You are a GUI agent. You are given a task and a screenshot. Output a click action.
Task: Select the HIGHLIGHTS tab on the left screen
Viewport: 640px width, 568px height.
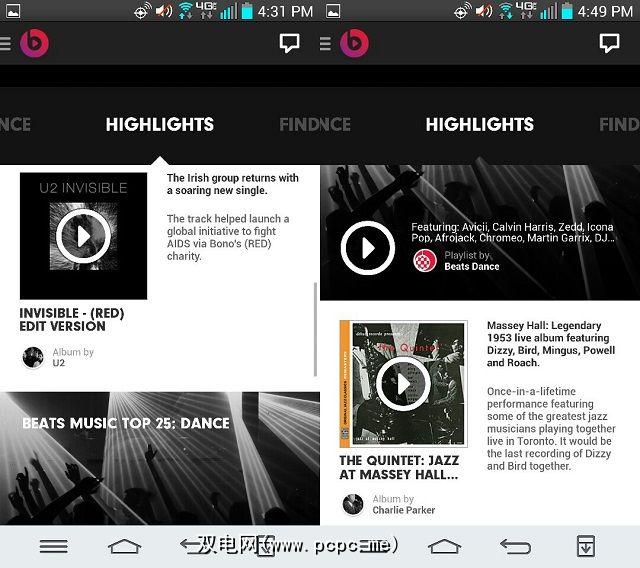[x=160, y=124]
